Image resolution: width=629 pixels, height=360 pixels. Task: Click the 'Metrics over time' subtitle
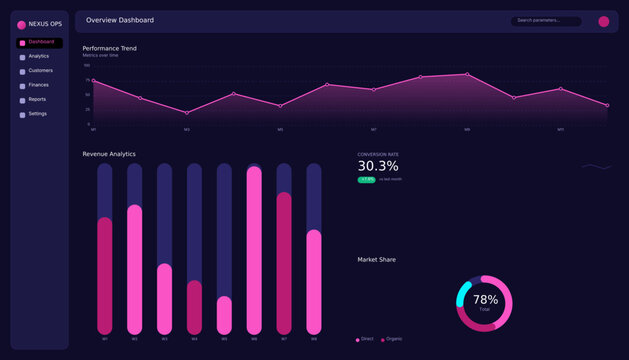point(100,55)
